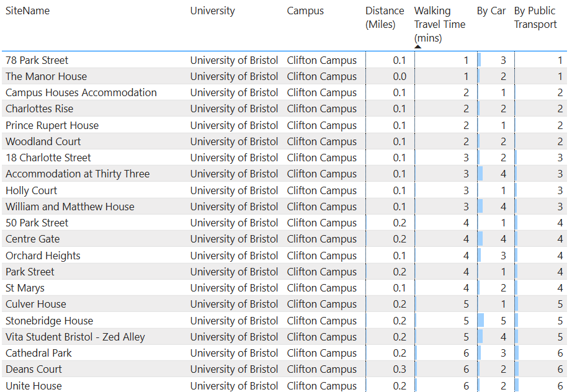This screenshot has width=572, height=392.
Task: Click By Car value 3 for 78 Park Street
Action: click(503, 60)
